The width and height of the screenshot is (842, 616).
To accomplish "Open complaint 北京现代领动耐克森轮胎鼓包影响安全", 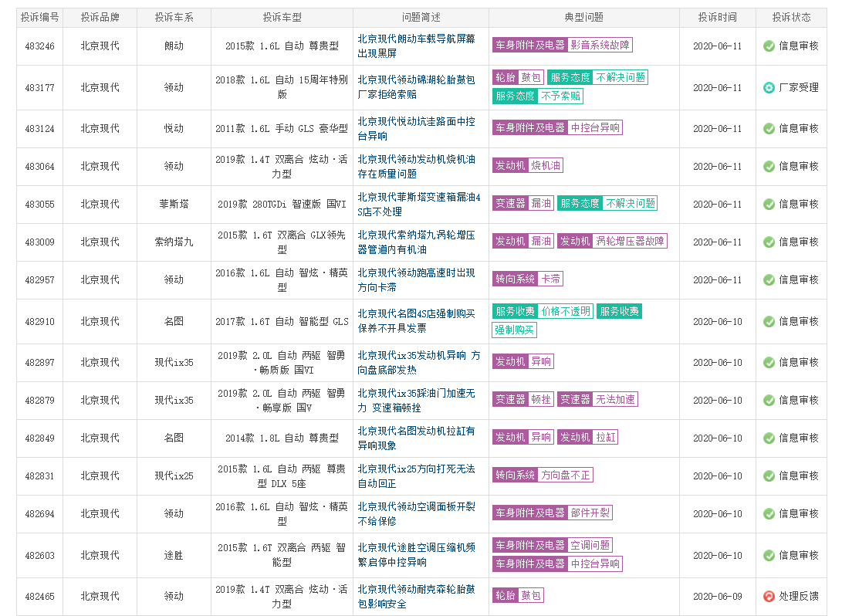I will tap(416, 597).
